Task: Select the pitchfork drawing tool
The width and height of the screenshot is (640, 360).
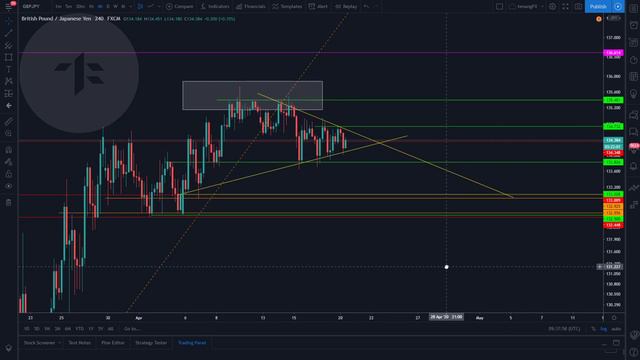Action: click(x=8, y=45)
